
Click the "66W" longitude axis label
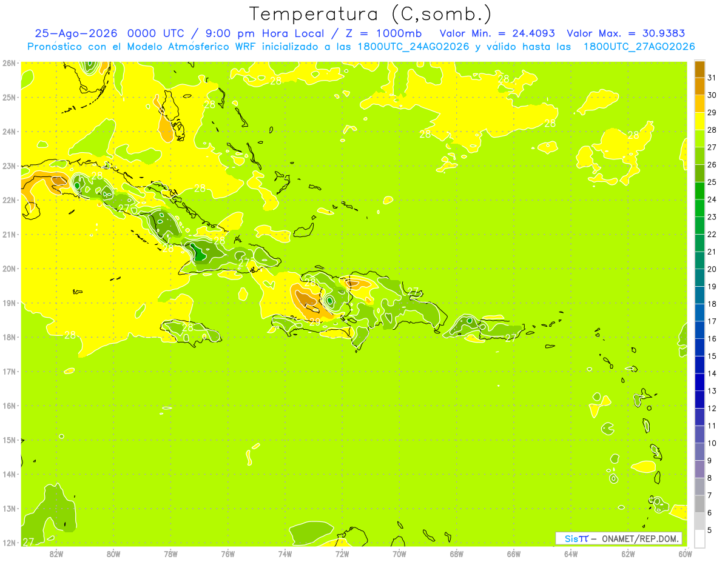point(514,554)
